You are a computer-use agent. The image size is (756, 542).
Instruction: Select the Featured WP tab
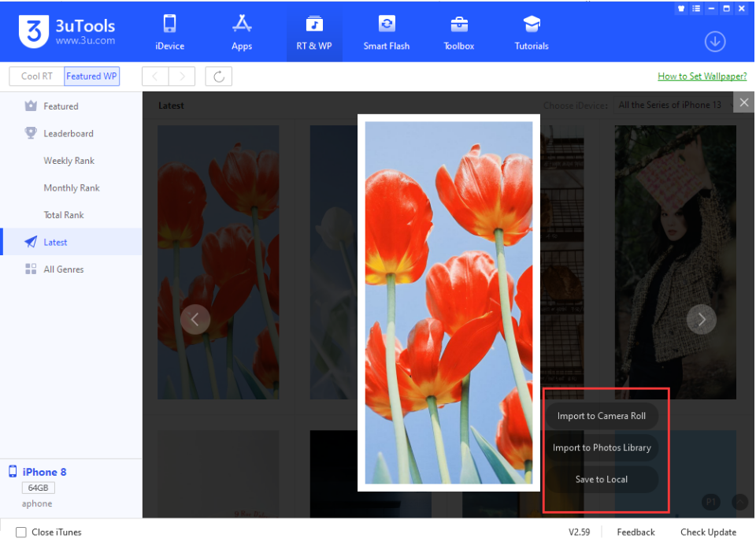(91, 76)
